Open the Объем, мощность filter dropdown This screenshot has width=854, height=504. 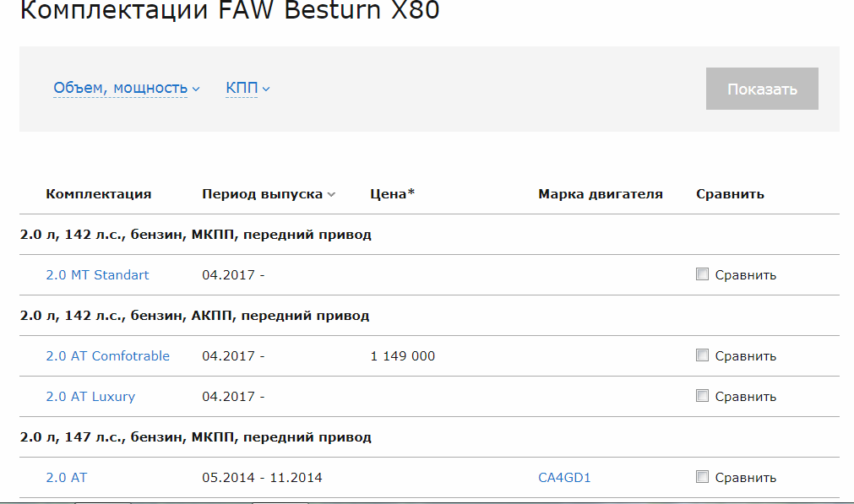pos(127,88)
